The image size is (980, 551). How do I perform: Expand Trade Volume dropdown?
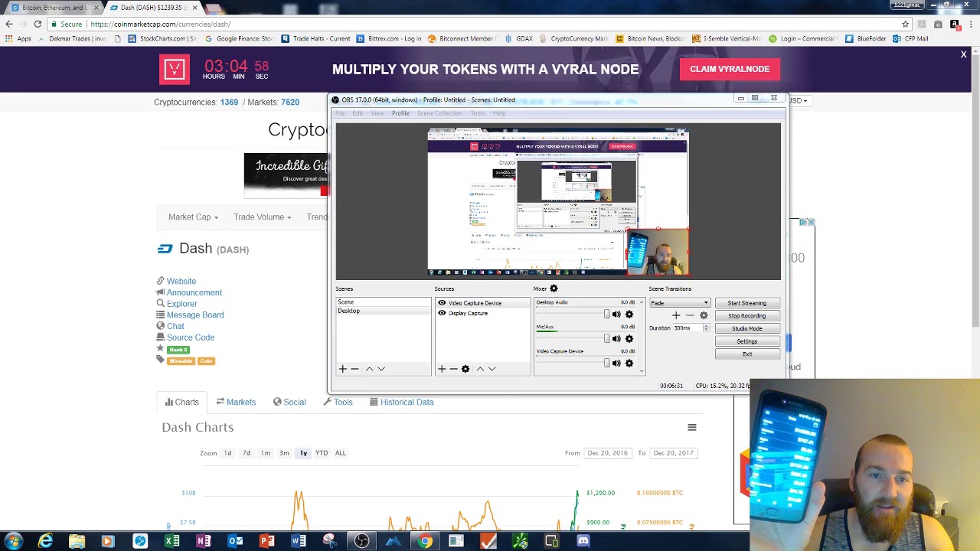(x=263, y=217)
